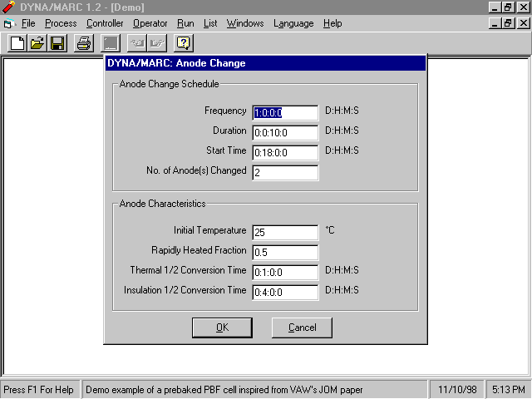Click the Frequency input field

pyautogui.click(x=285, y=113)
